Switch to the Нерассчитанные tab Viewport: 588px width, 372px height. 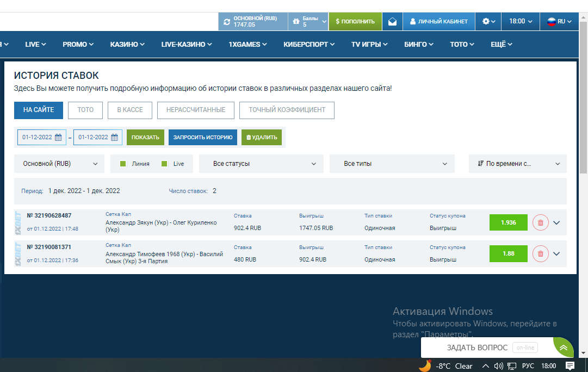(x=195, y=110)
